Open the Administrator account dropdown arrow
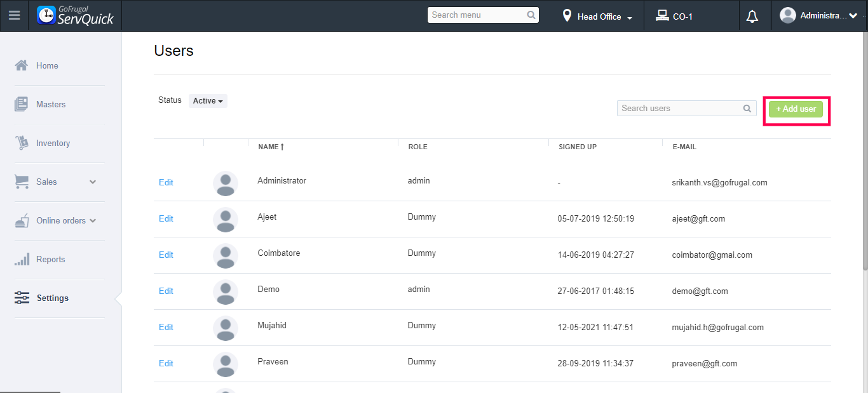868x393 pixels. coord(853,16)
